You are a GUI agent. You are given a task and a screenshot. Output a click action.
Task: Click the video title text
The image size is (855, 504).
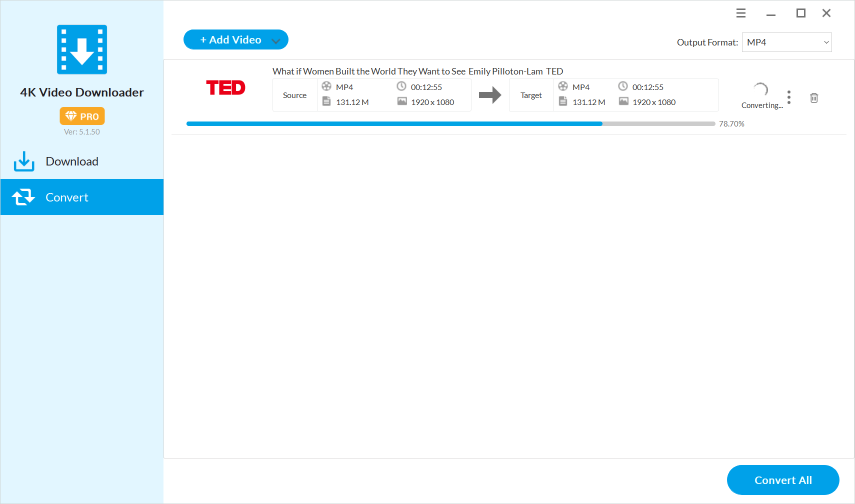[x=417, y=71]
